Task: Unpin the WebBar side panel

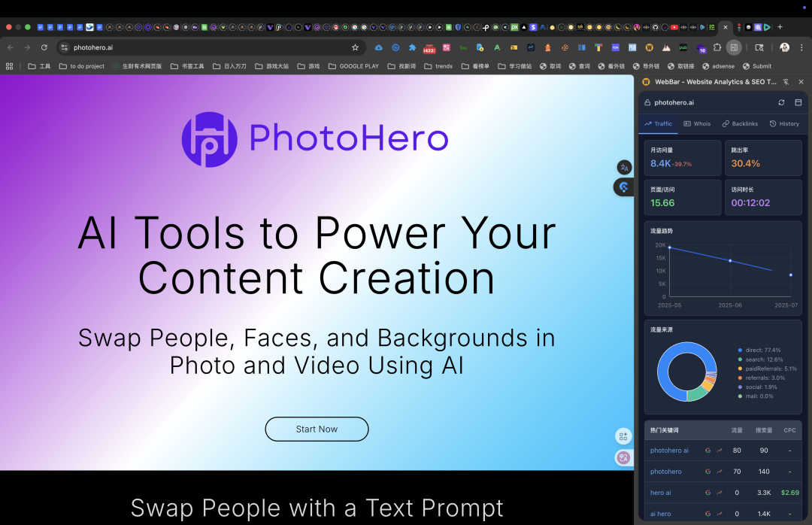Action: (x=786, y=82)
